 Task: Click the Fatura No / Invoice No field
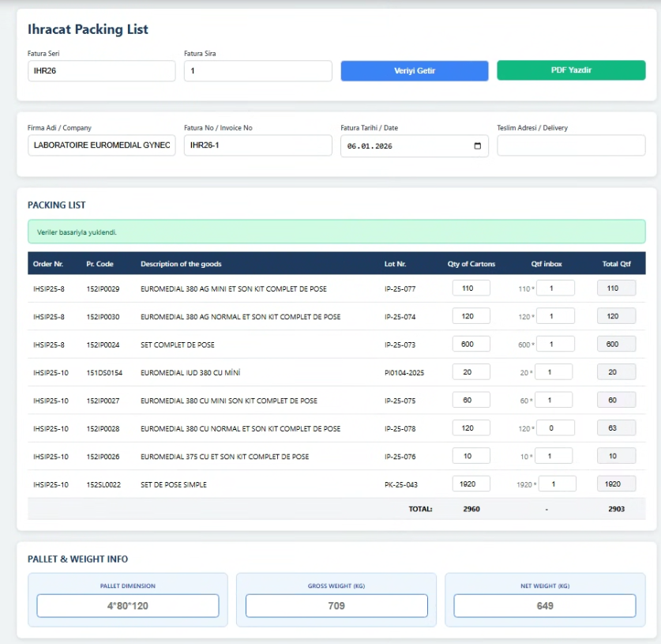[x=257, y=146]
